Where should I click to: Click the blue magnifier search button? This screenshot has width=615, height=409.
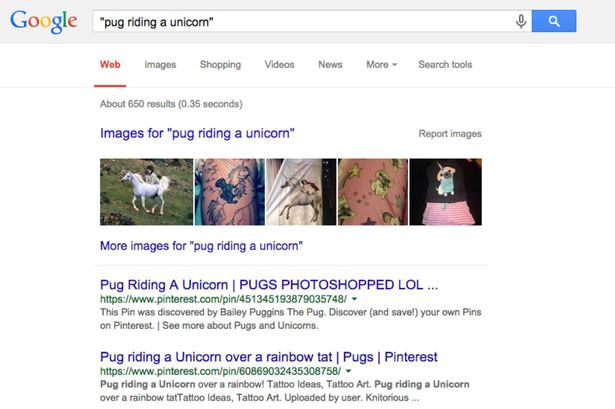(x=554, y=21)
